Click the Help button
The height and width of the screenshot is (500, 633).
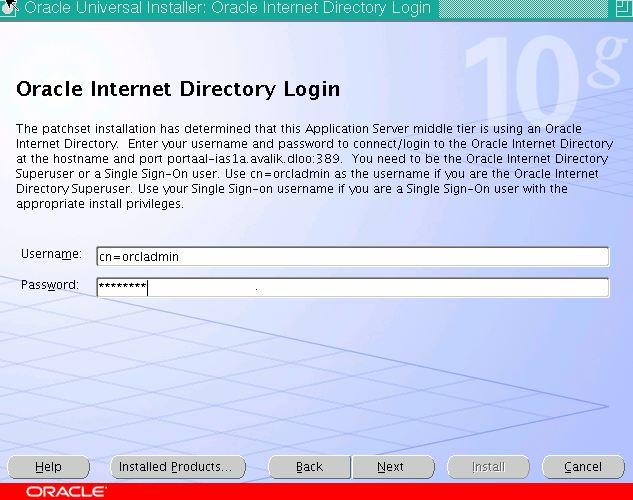click(48, 467)
